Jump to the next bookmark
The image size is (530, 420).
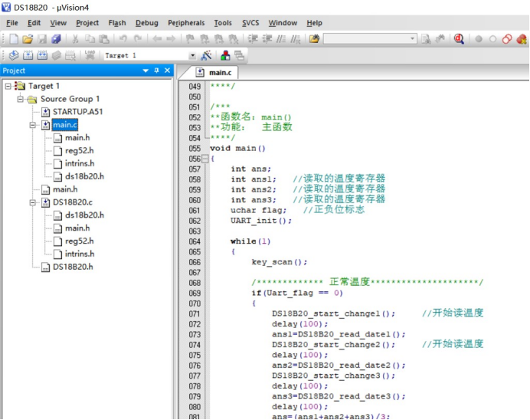pos(219,39)
